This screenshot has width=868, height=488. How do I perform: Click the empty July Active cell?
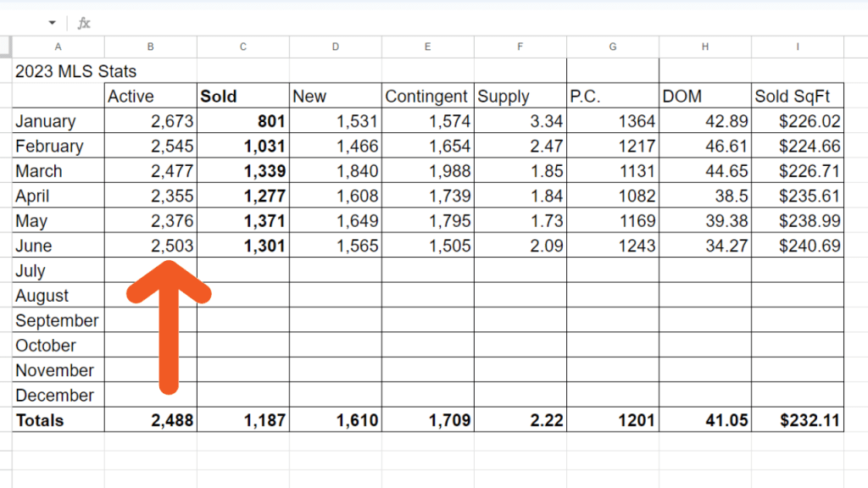[x=150, y=270]
